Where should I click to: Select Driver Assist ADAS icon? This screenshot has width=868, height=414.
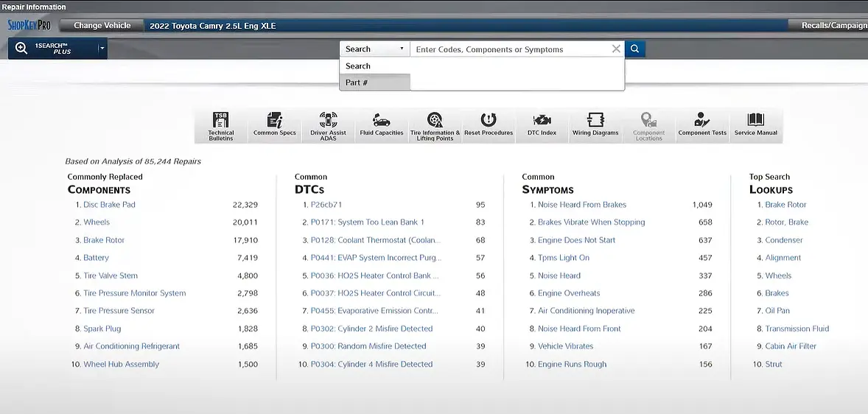click(x=328, y=125)
